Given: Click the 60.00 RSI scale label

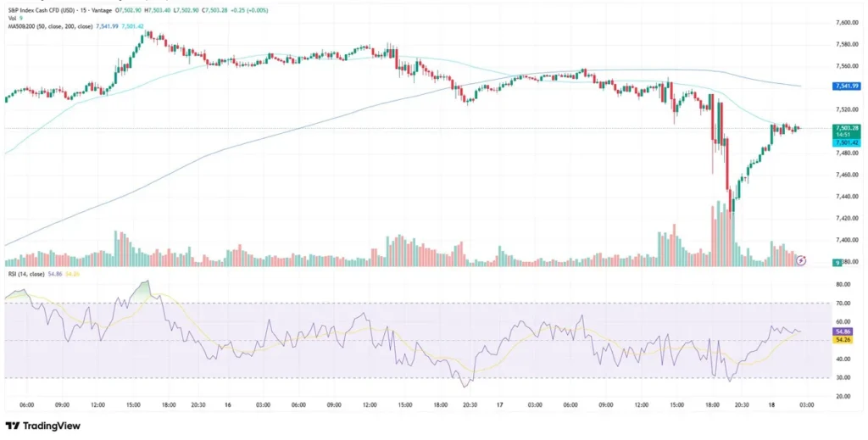Looking at the screenshot, I should 843,321.
